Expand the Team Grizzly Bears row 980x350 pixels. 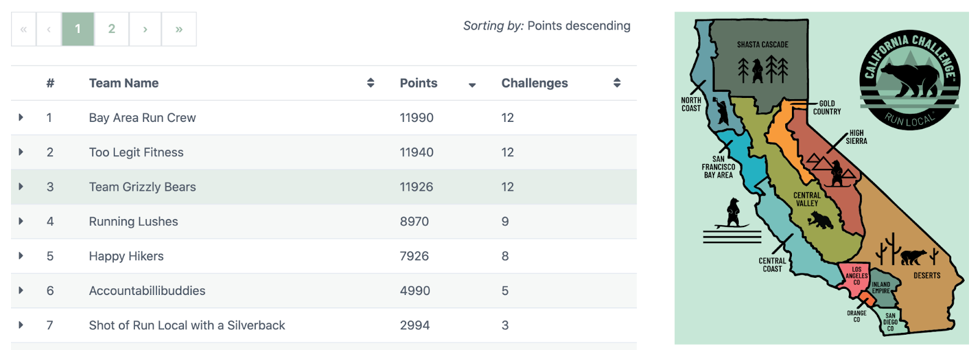(21, 187)
